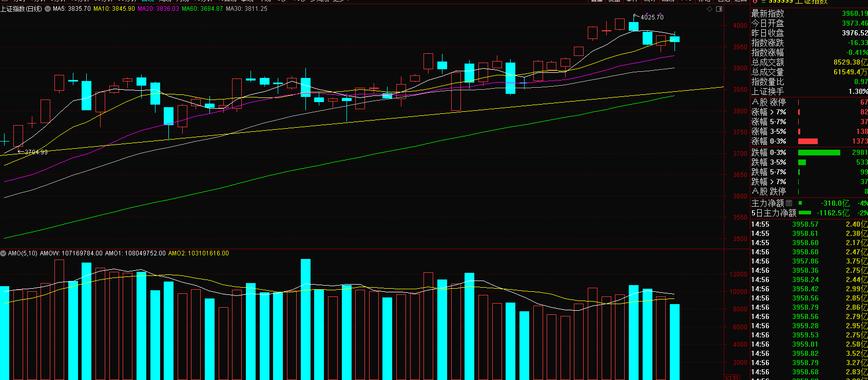Open the 主力净额 details list icon
The width and height of the screenshot is (868, 380).
pos(789,203)
